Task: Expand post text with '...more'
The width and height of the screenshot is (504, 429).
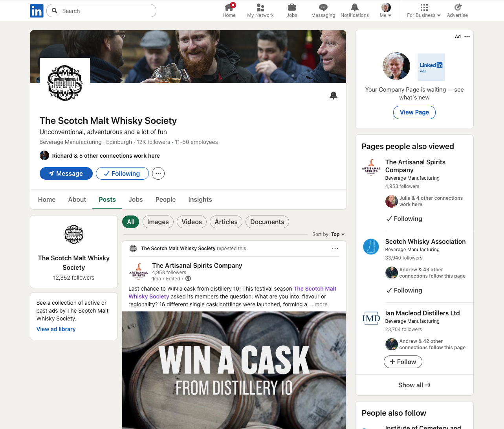Action: point(319,304)
